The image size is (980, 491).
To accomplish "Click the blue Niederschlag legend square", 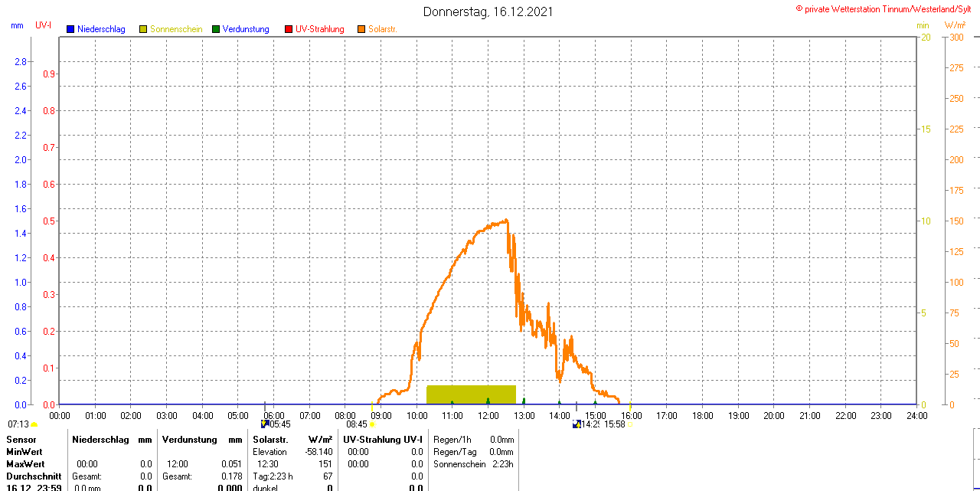I will (x=70, y=29).
